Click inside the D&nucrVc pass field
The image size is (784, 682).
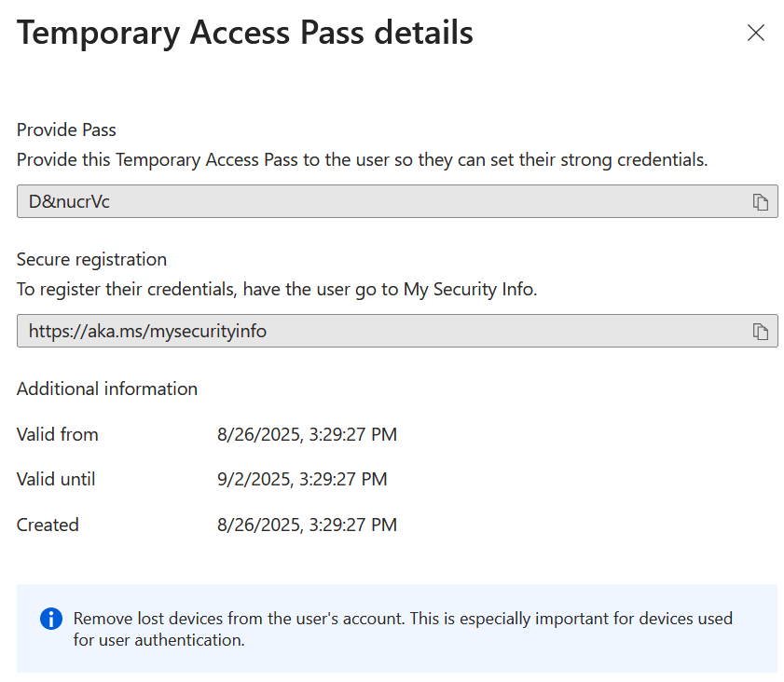(373, 201)
